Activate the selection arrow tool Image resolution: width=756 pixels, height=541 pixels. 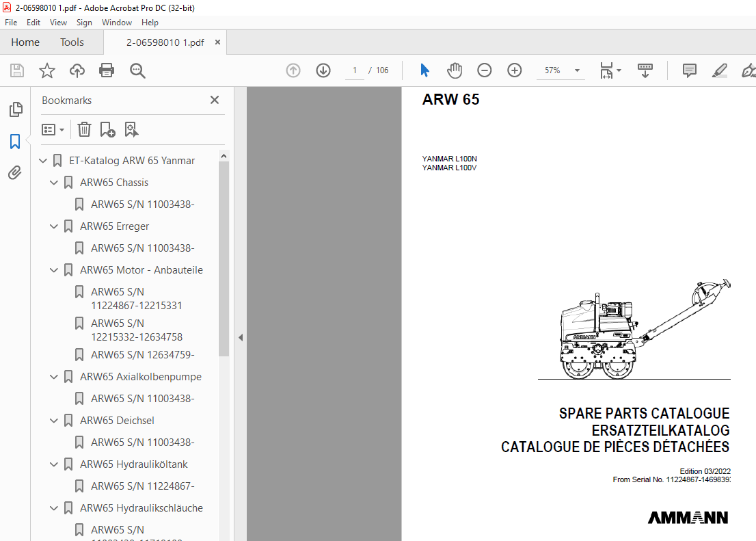[x=424, y=70]
